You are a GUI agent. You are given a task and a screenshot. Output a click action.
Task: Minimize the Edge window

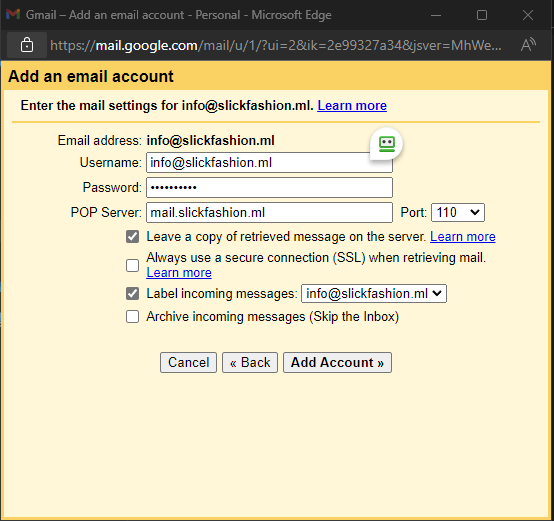pyautogui.click(x=436, y=15)
